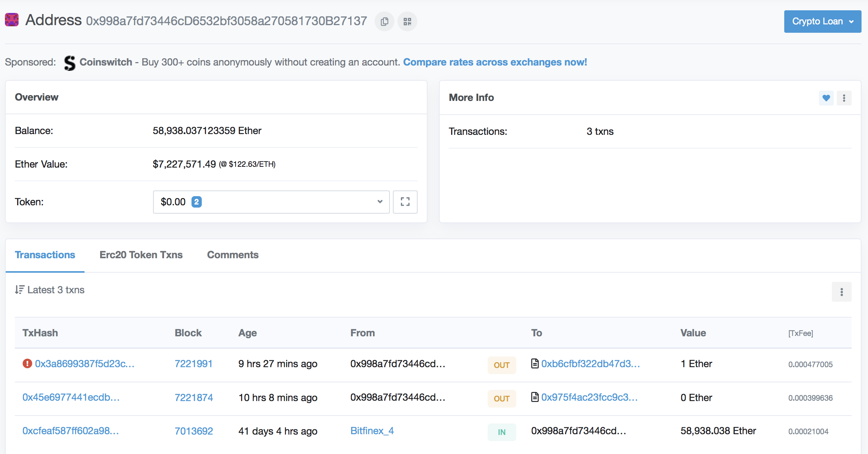
Task: Click the sort icon beside Latest 3 txns
Action: click(x=19, y=290)
